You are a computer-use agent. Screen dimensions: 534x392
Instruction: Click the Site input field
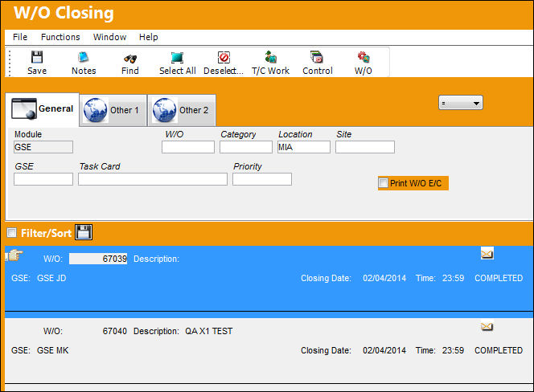(x=365, y=147)
